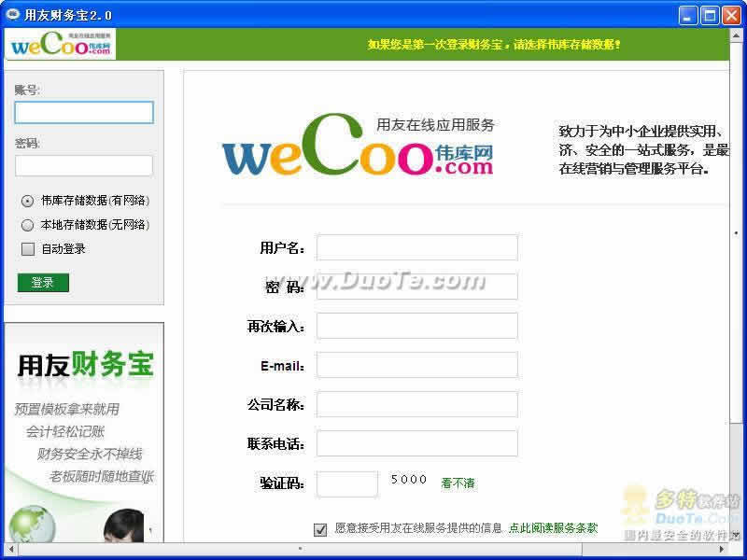Click the 密 码 registration field
The height and width of the screenshot is (560, 747).
coord(416,287)
